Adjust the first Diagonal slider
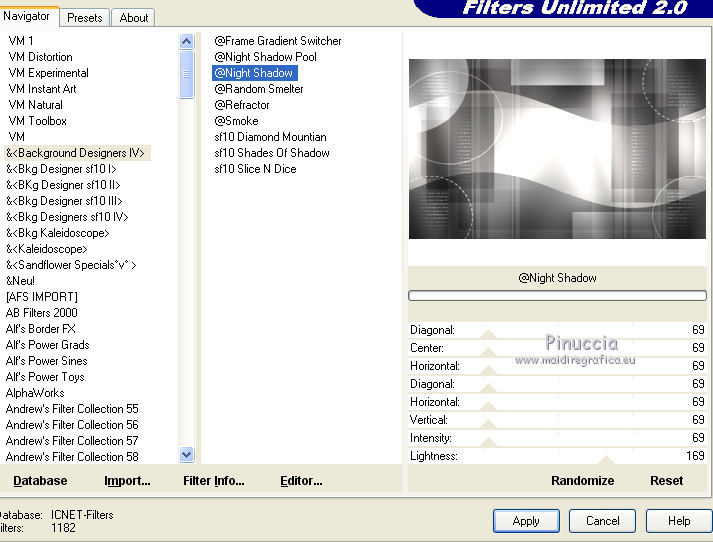Image resolution: width=713 pixels, height=542 pixels. 557,330
